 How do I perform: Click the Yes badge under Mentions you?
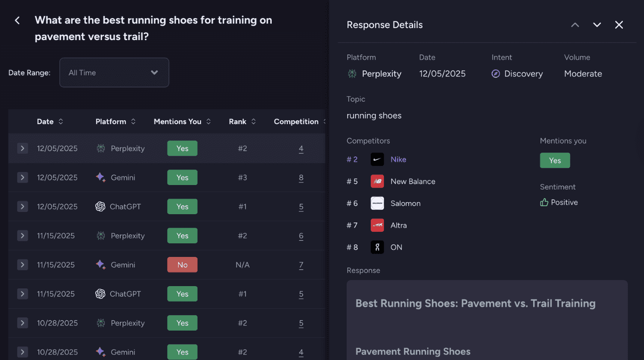555,160
